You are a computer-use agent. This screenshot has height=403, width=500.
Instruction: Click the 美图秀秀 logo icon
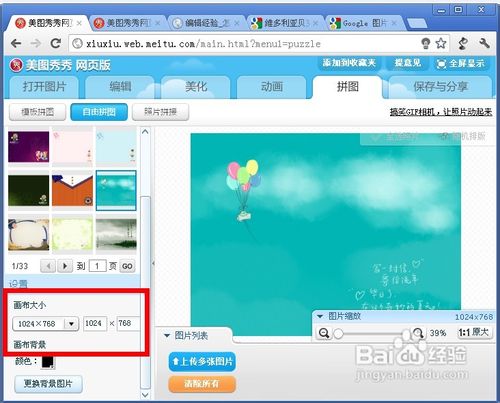click(16, 65)
